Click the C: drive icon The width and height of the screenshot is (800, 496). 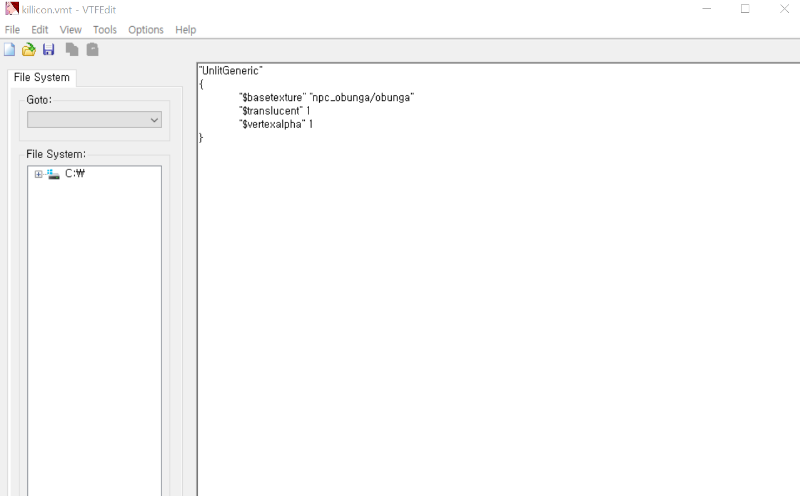[53, 174]
